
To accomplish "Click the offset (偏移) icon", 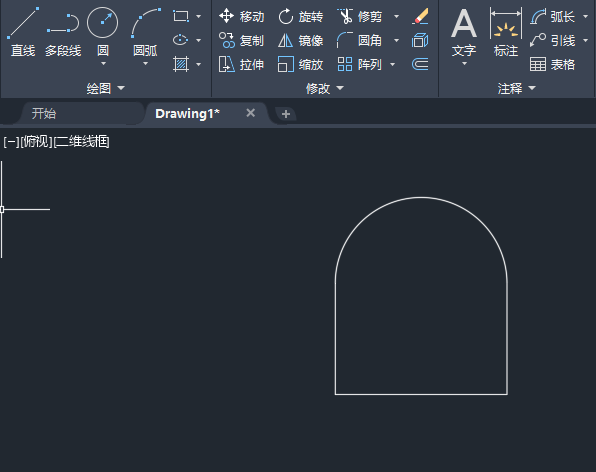I will [x=420, y=64].
